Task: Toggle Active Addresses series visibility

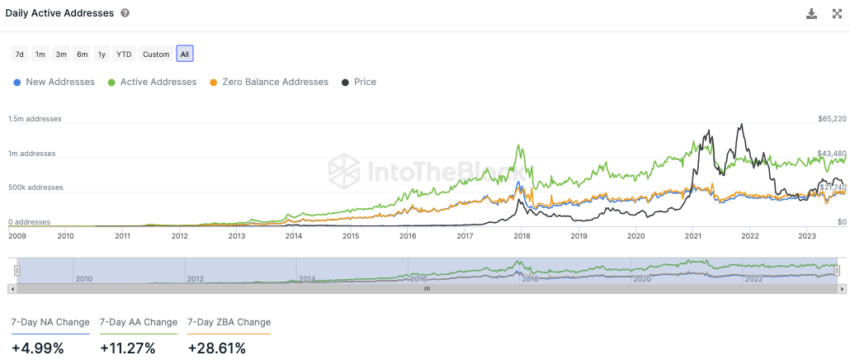Action: click(x=152, y=82)
